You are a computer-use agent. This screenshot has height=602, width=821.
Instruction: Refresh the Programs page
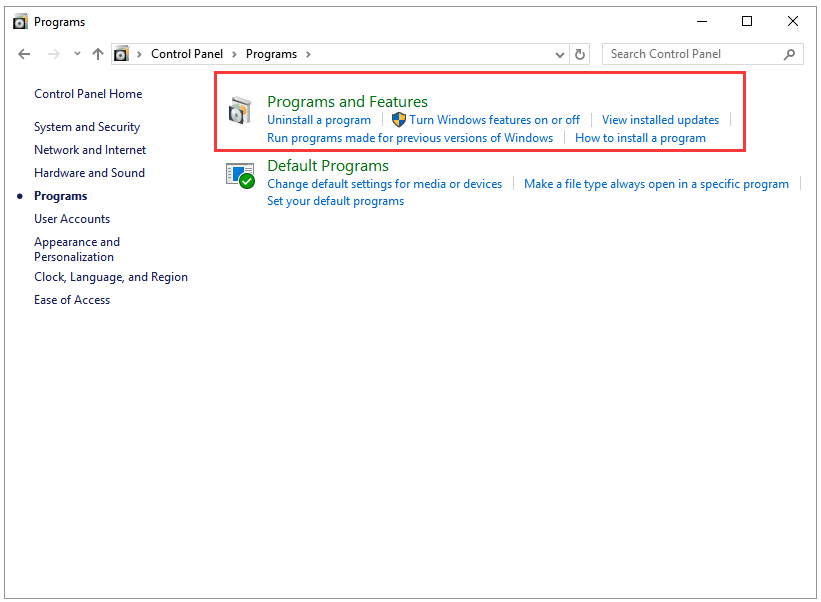(580, 54)
